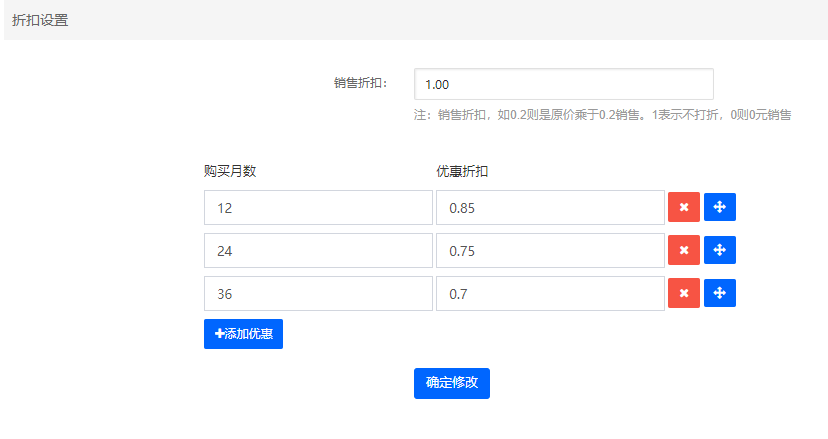Select the purchase months field with 24
The width and height of the screenshot is (828, 439).
(318, 251)
